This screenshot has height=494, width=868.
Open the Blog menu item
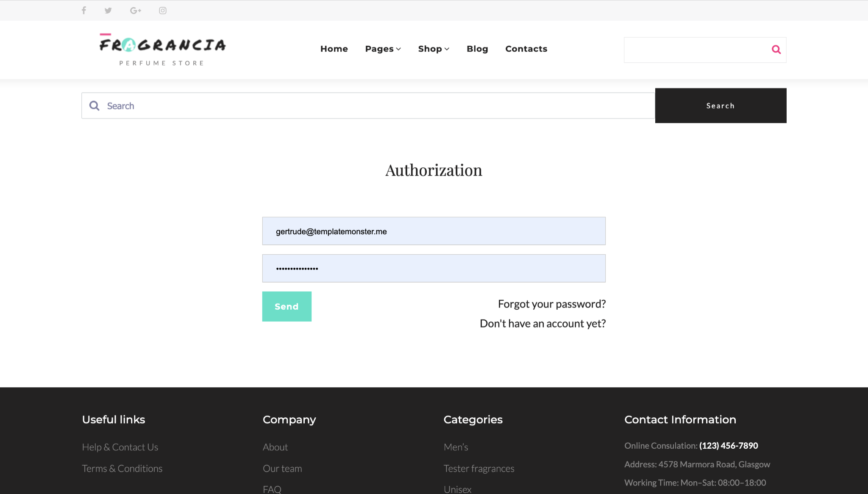[x=477, y=49]
